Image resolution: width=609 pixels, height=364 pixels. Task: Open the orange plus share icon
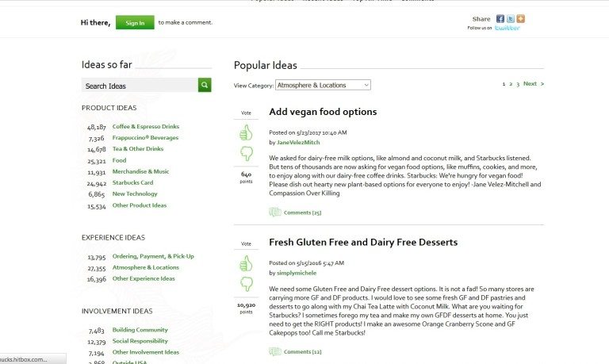(x=520, y=19)
